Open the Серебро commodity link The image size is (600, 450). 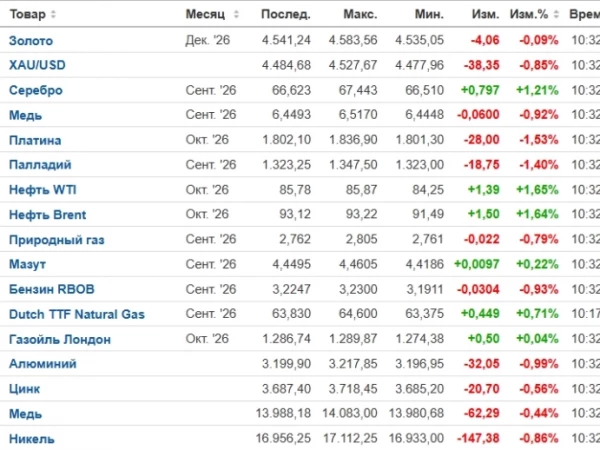click(36, 90)
